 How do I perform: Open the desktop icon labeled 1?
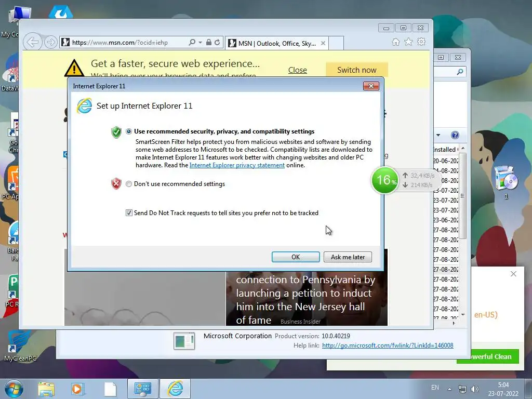[x=506, y=182]
